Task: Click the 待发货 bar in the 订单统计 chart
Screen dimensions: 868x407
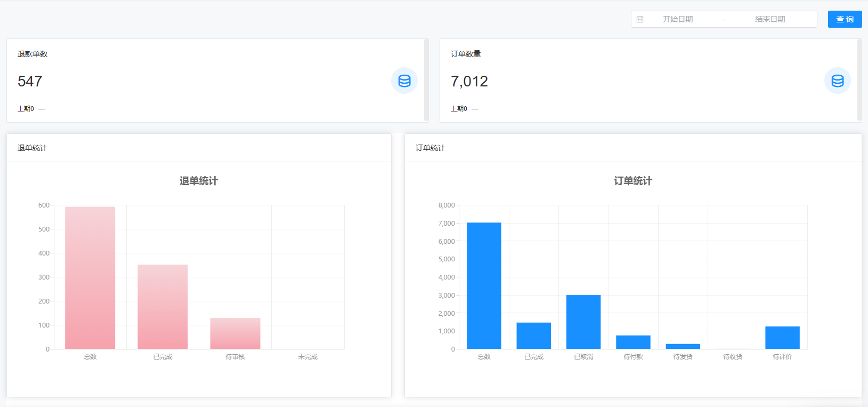Action: click(683, 346)
